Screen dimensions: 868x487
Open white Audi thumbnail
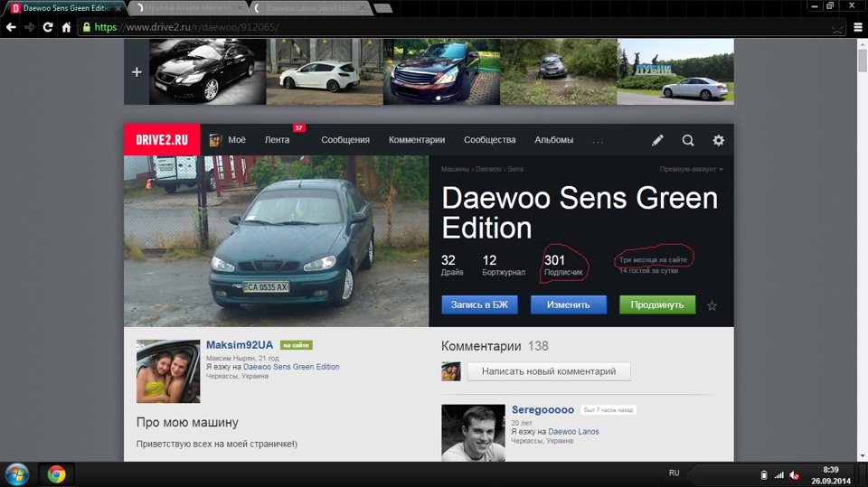click(675, 71)
